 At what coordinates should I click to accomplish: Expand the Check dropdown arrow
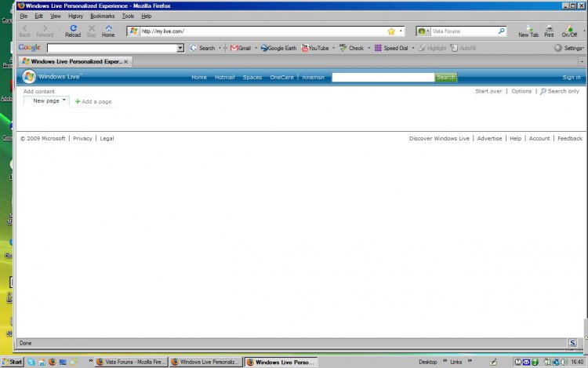click(x=368, y=48)
